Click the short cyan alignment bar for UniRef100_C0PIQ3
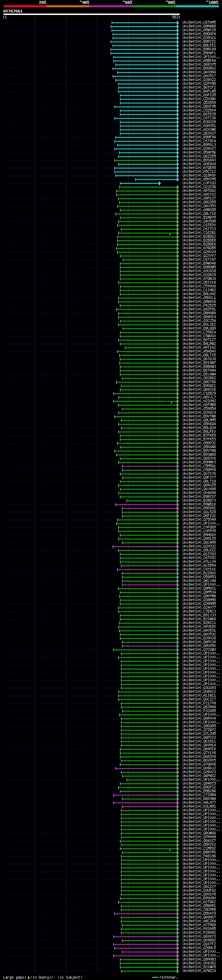This screenshot has width=222, height=980. [140, 183]
